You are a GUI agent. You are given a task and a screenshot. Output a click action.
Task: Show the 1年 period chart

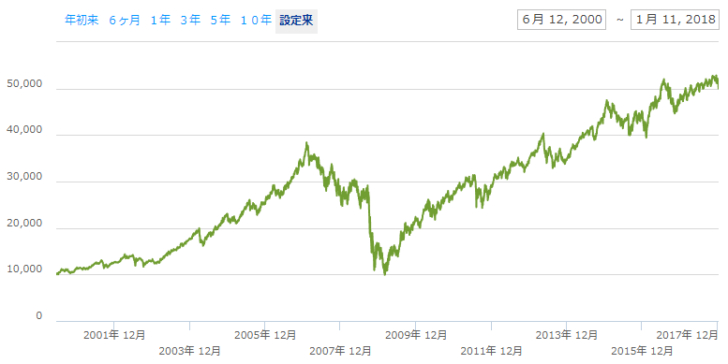[x=161, y=21]
